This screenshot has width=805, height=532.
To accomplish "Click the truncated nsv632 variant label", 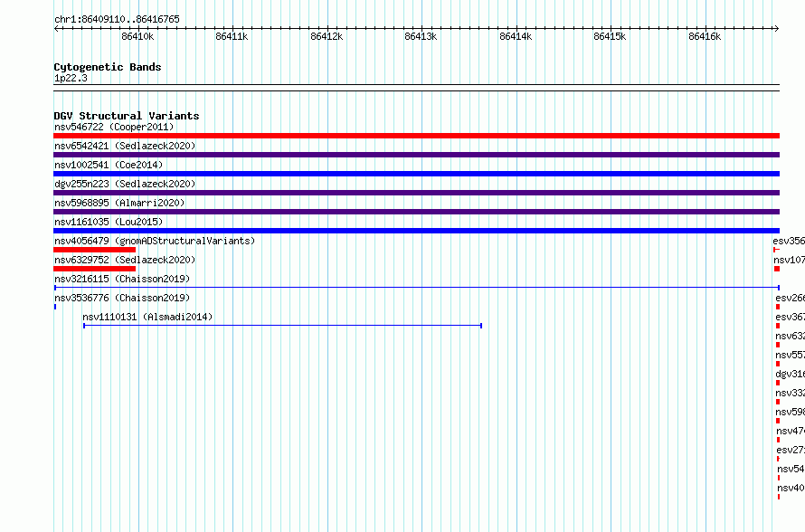I will [x=791, y=336].
